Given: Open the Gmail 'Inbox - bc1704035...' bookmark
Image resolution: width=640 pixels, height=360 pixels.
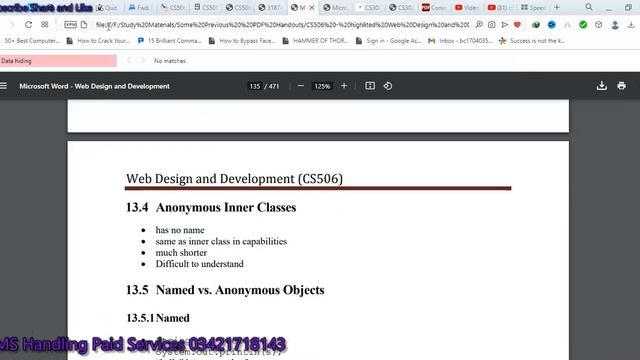Looking at the screenshot, I should coord(461,41).
